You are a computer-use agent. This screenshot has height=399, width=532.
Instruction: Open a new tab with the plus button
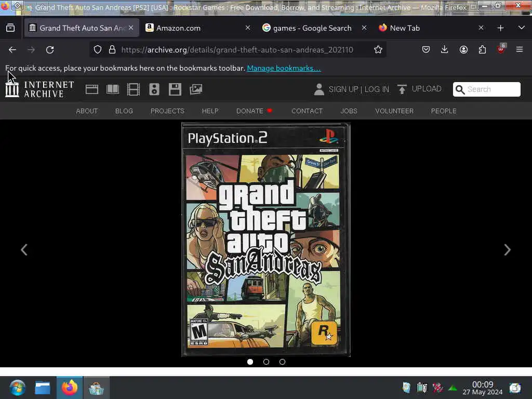500,28
